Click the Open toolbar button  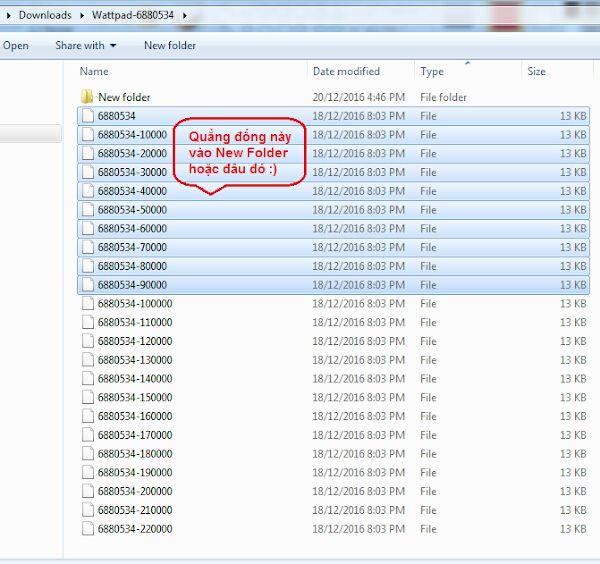click(16, 45)
